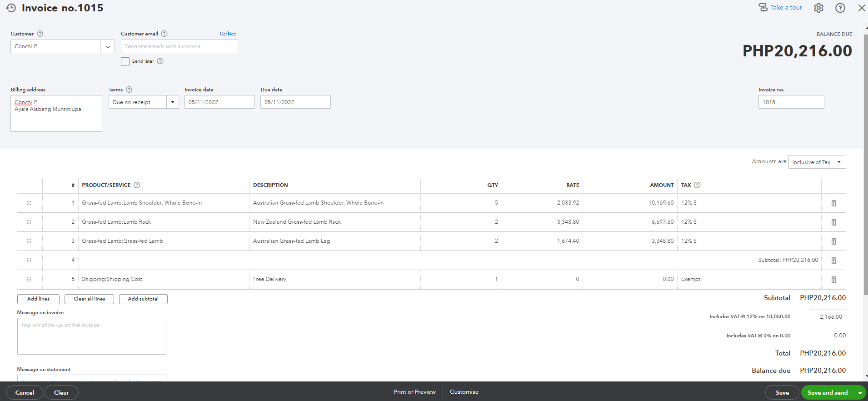Grab drag handle of line 3
This screenshot has width=868, height=401.
pos(29,241)
